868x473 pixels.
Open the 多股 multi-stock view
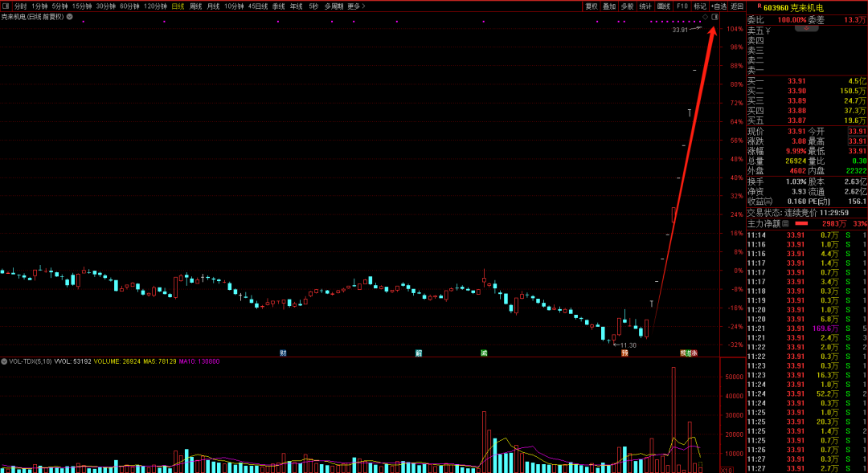coord(627,6)
